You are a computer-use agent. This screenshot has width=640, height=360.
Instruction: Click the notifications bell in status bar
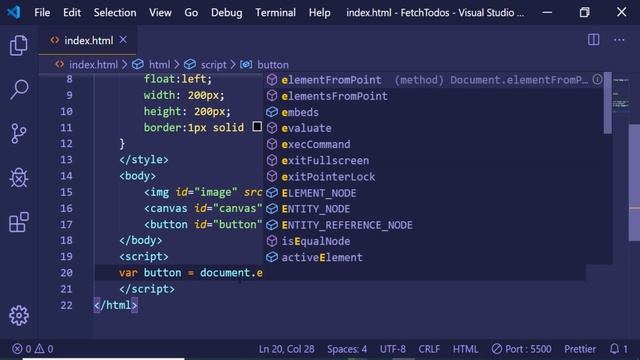614,349
